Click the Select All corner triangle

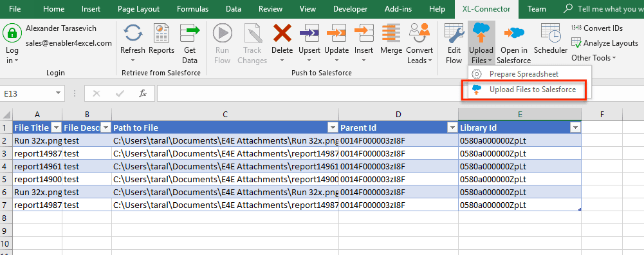coord(6,115)
